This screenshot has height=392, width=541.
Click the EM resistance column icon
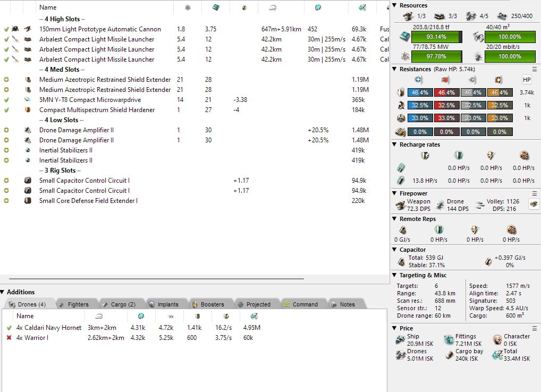pyautogui.click(x=418, y=80)
